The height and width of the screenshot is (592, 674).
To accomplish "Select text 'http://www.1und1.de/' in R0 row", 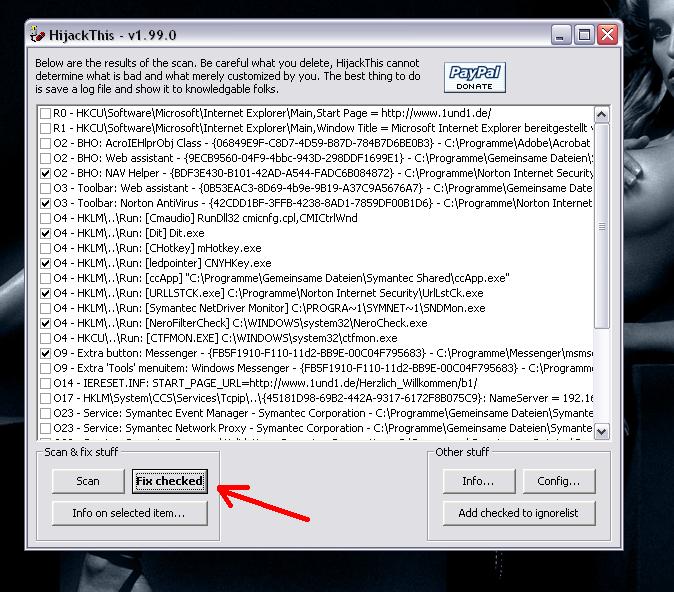I will tap(436, 113).
